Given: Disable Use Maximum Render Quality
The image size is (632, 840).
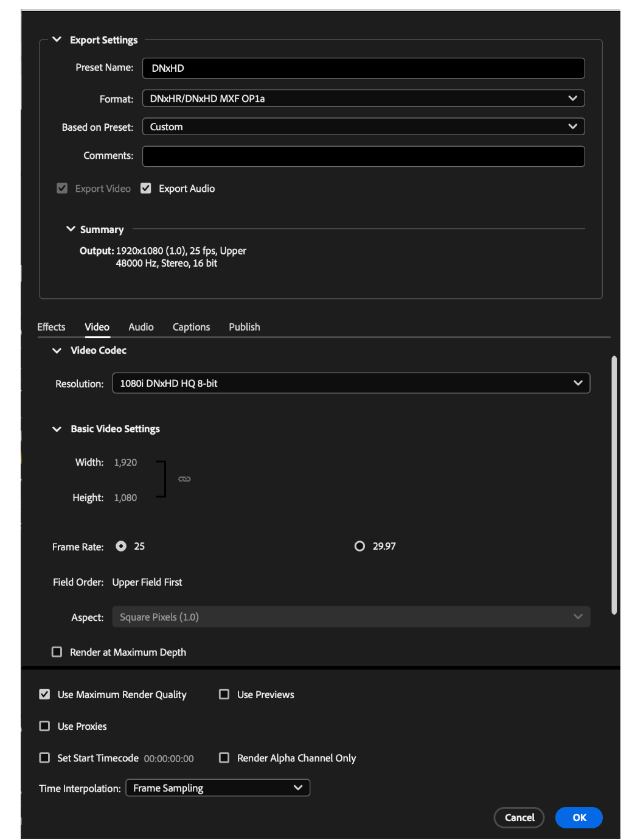Looking at the screenshot, I should 44,694.
